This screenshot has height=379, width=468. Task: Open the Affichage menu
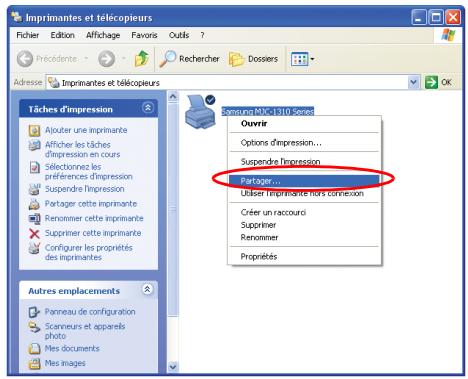point(103,35)
